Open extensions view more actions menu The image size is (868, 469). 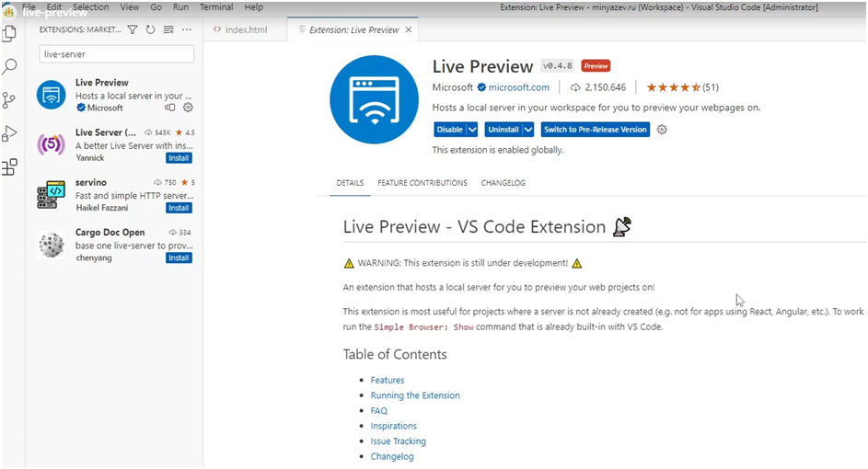[187, 29]
